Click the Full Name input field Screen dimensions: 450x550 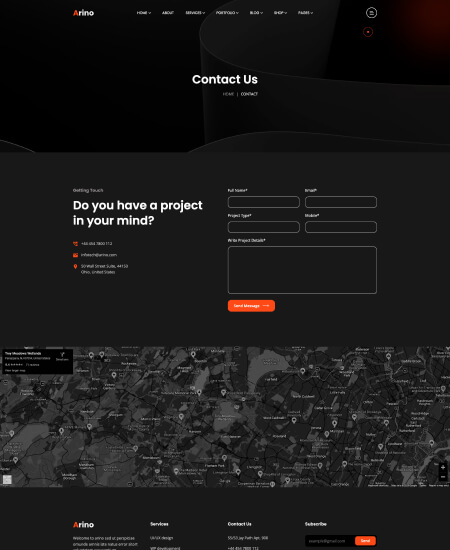click(264, 202)
